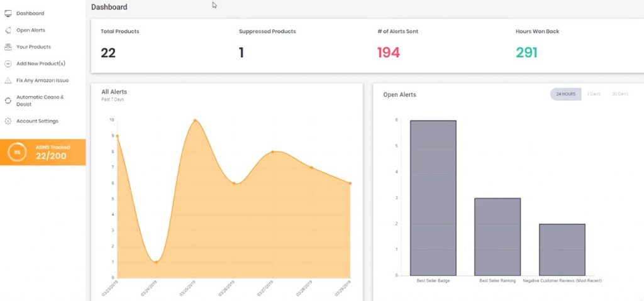This screenshot has height=301, width=644.
Task: Click the Your Products box icon
Action: [x=8, y=47]
